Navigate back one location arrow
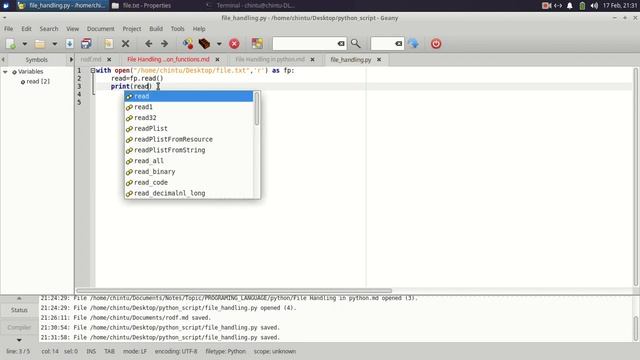The width and height of the screenshot is (640, 360). (x=149, y=44)
